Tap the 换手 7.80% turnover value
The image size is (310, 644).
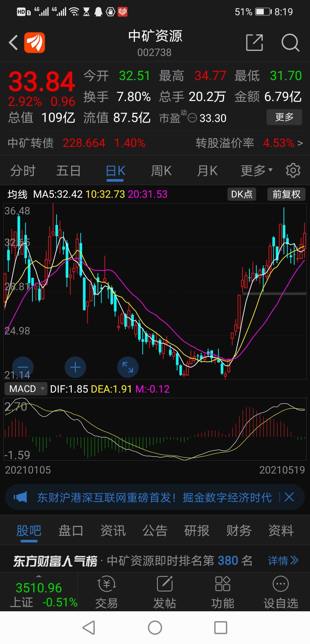click(x=117, y=97)
